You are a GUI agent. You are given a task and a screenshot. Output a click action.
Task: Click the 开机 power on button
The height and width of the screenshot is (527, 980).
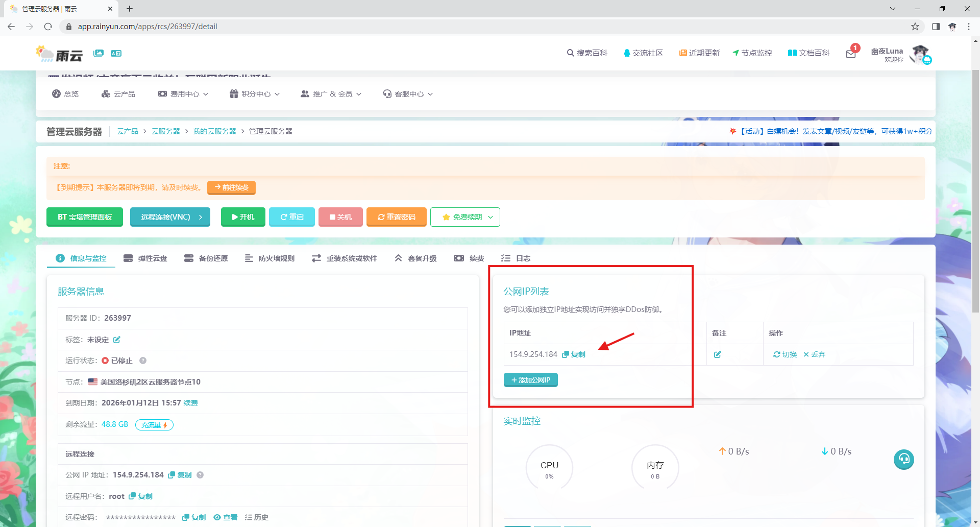pos(243,217)
